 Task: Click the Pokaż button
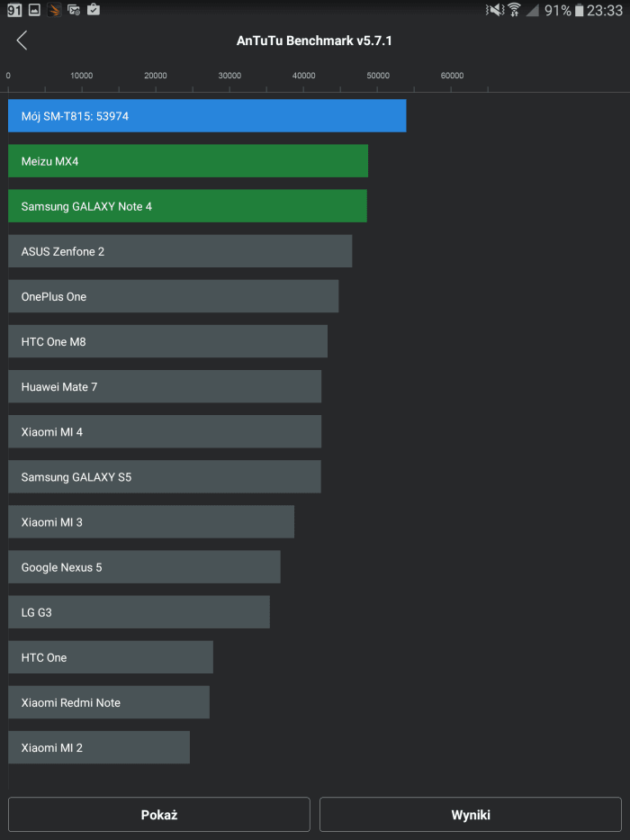(x=159, y=814)
